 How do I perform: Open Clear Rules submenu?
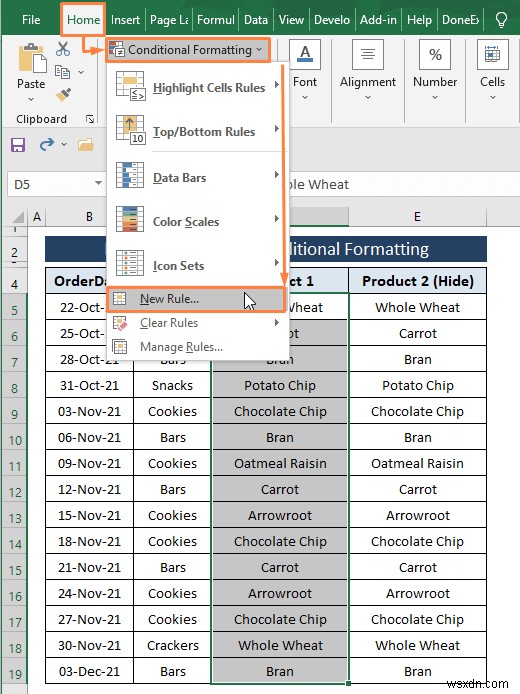(197, 323)
